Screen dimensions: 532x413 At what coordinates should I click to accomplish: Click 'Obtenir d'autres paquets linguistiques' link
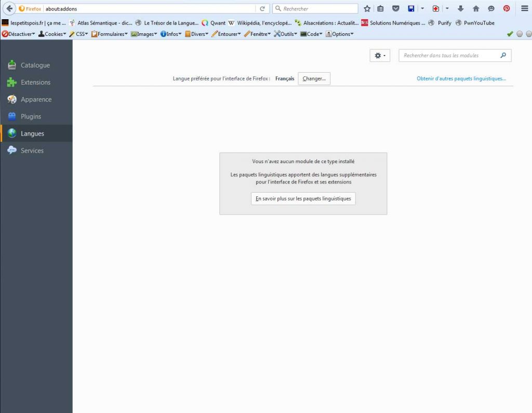point(461,79)
